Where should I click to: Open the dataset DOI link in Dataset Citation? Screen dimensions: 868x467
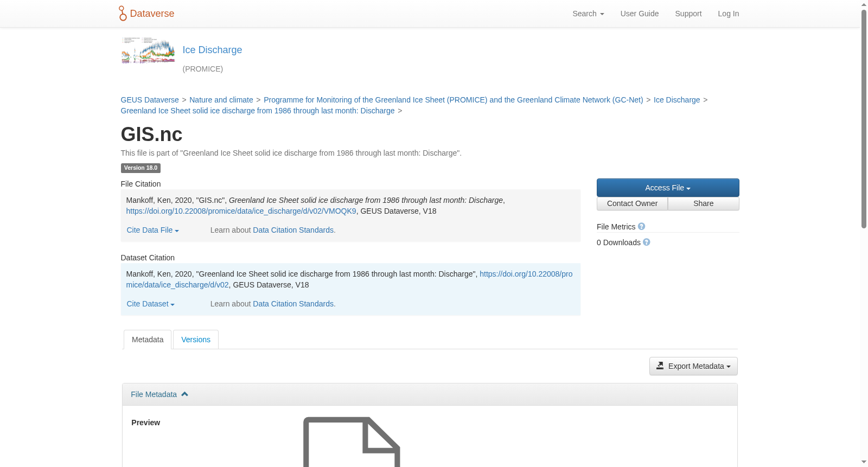click(x=526, y=274)
